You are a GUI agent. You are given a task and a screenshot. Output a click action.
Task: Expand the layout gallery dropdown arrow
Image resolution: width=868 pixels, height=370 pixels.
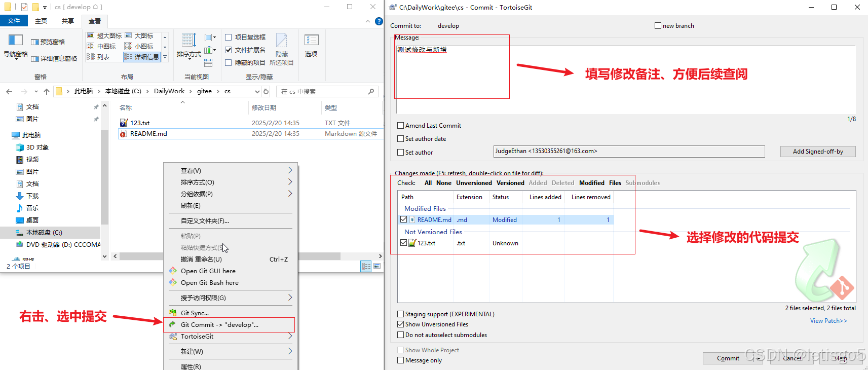pyautogui.click(x=165, y=57)
